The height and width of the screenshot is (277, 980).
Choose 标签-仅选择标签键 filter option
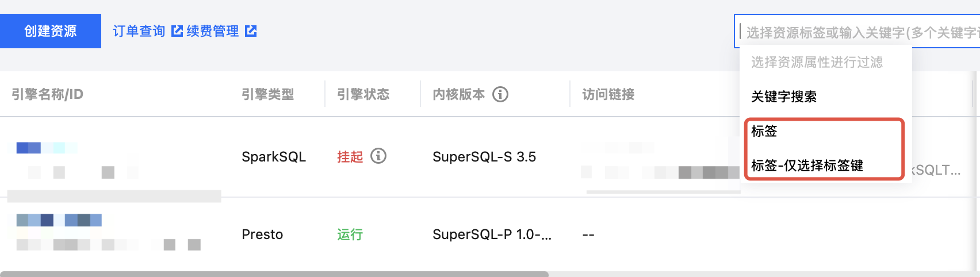click(x=807, y=166)
